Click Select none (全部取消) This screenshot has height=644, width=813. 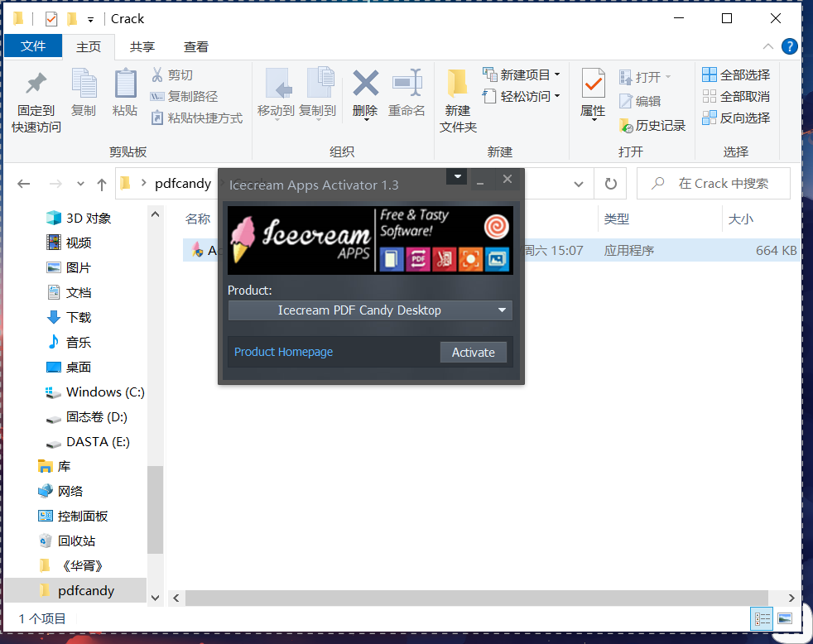click(736, 97)
